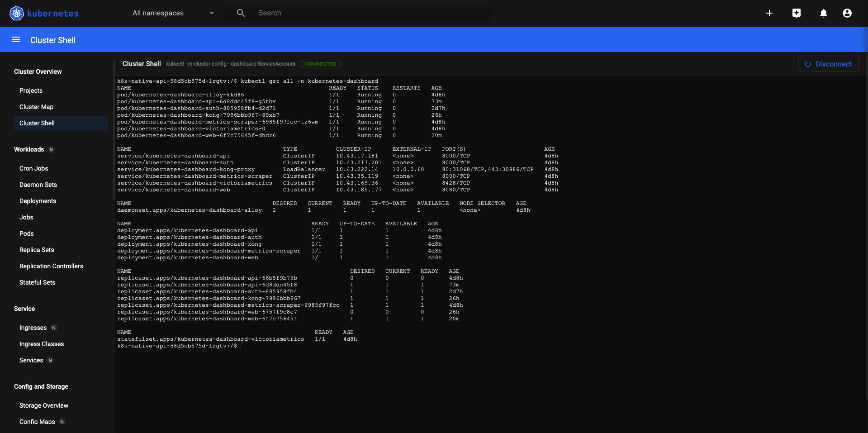
Task: Click ports 80:31068/TCP,443:30986/TCP text
Action: (x=488, y=170)
